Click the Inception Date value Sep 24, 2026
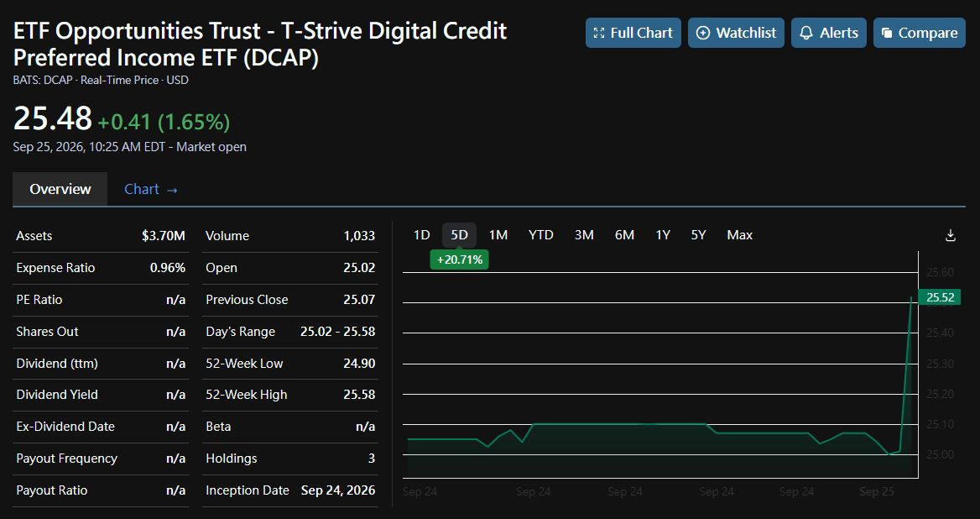 [x=338, y=490]
